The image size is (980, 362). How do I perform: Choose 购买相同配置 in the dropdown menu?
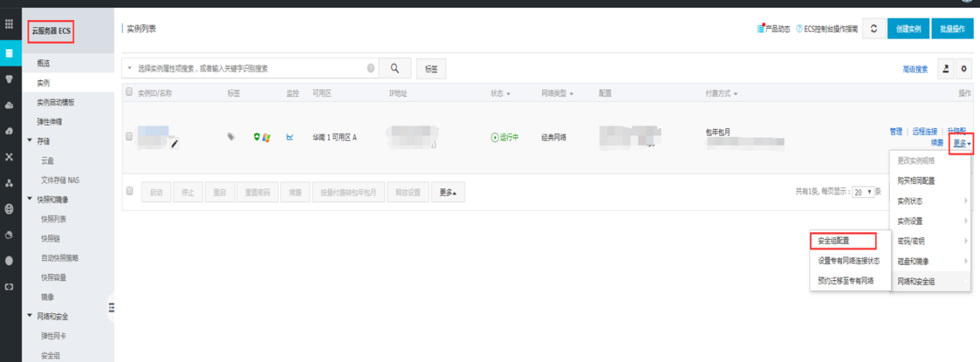[x=916, y=181]
